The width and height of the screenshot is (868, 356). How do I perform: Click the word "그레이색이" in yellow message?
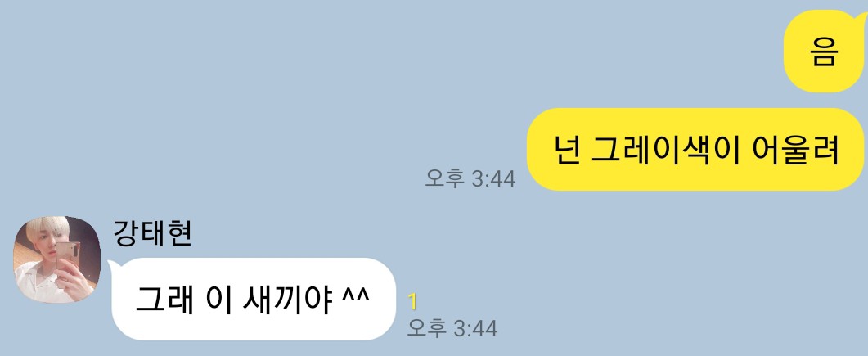coord(666,150)
